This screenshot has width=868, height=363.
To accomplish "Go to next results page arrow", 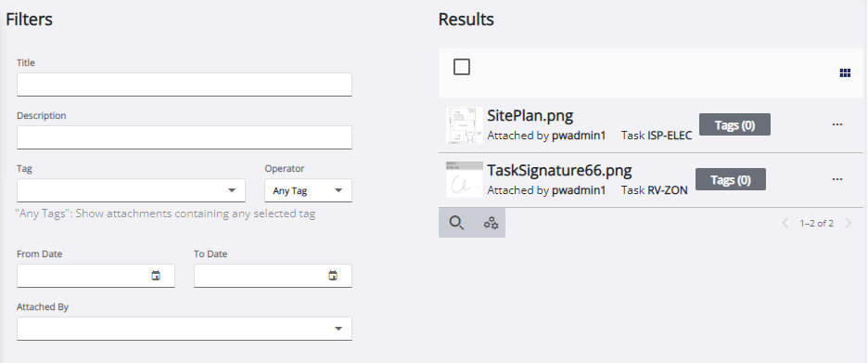I will point(849,224).
